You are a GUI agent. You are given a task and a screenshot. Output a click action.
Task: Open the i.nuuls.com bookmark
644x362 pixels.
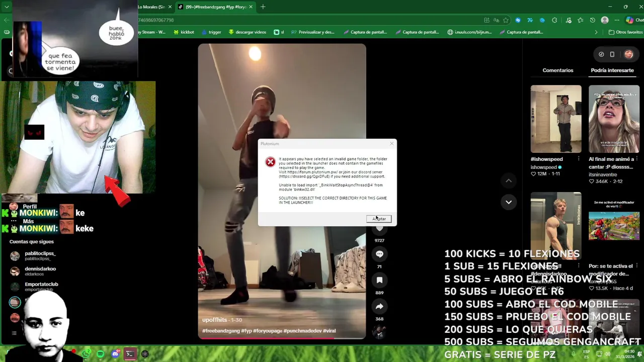pos(470,32)
